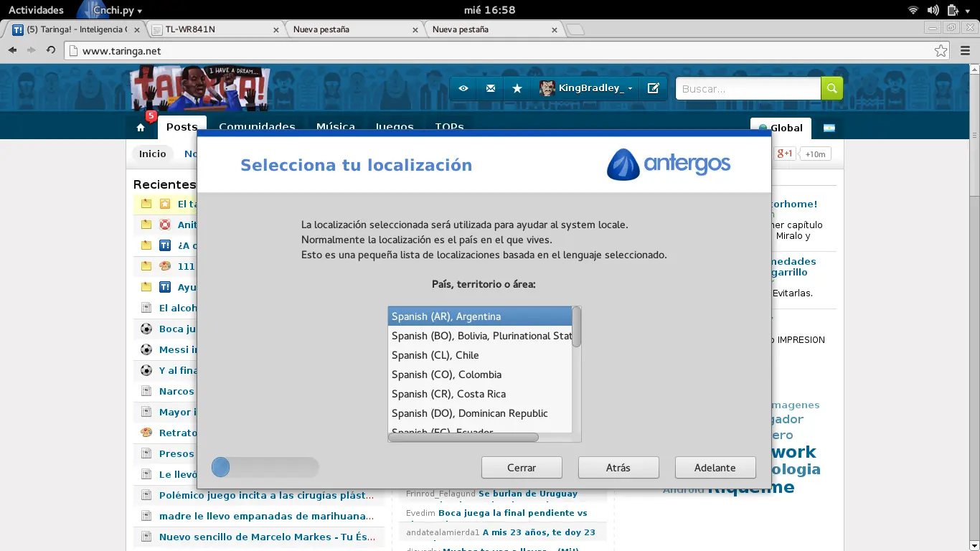The image size is (980, 551).
Task: Click the clock showing mié 16:58
Action: pyautogui.click(x=489, y=10)
